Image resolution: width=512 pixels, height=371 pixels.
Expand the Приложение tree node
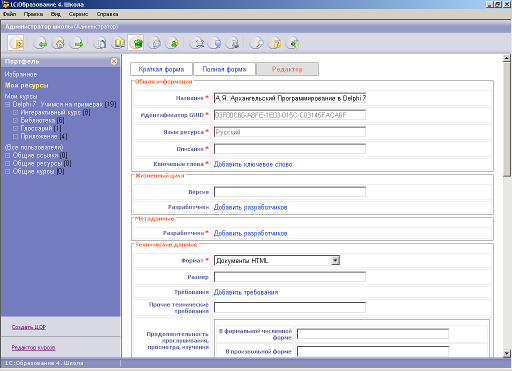15,136
